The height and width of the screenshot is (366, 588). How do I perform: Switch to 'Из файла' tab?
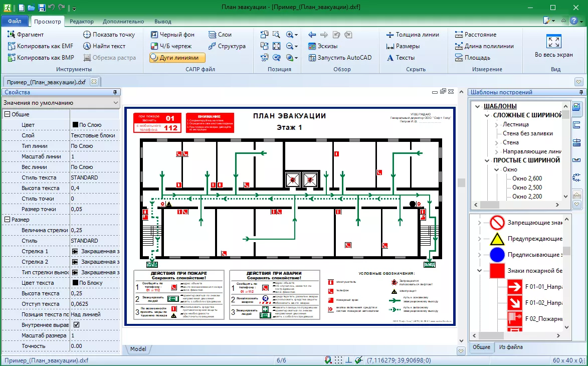(511, 347)
